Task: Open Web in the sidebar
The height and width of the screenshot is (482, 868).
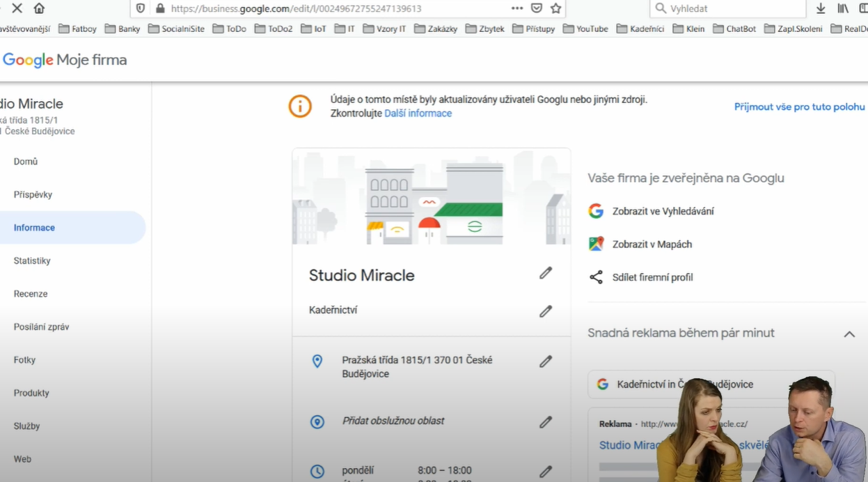Action: click(x=22, y=459)
